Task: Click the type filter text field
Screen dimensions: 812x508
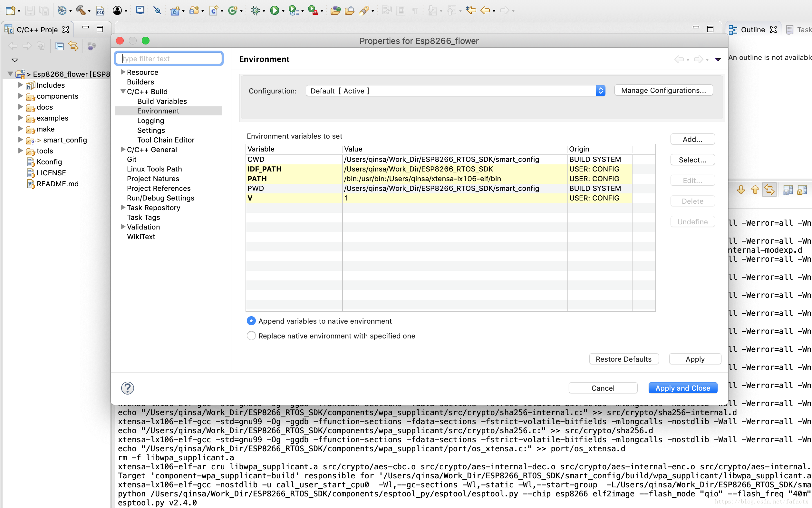Action: coord(169,58)
